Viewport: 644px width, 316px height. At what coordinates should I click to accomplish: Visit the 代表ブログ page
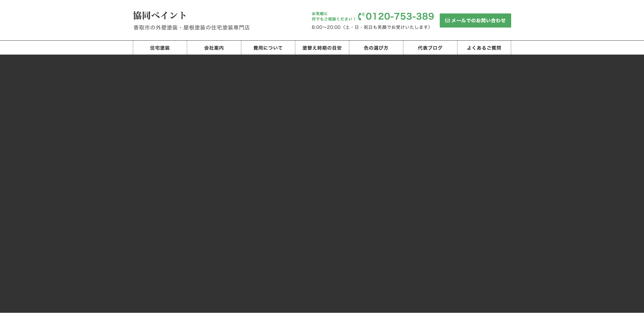point(430,48)
